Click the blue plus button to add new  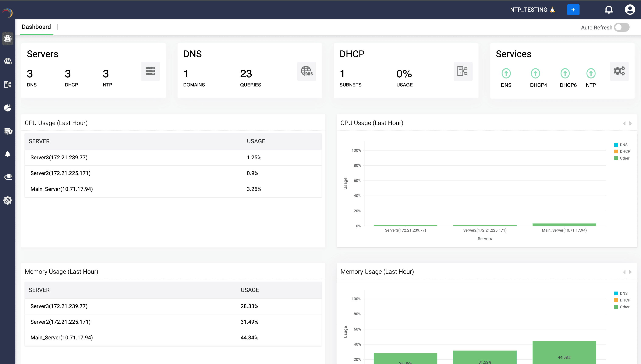coord(573,10)
